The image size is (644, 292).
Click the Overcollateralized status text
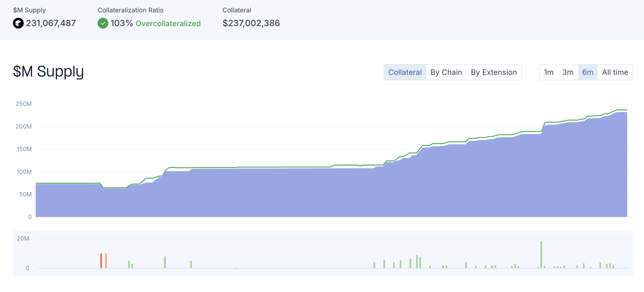168,23
